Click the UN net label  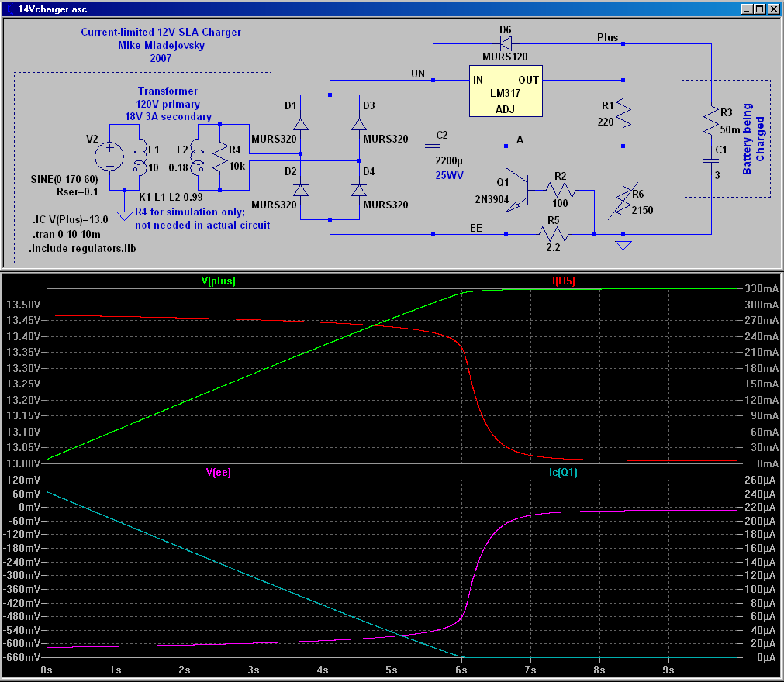coord(418,74)
